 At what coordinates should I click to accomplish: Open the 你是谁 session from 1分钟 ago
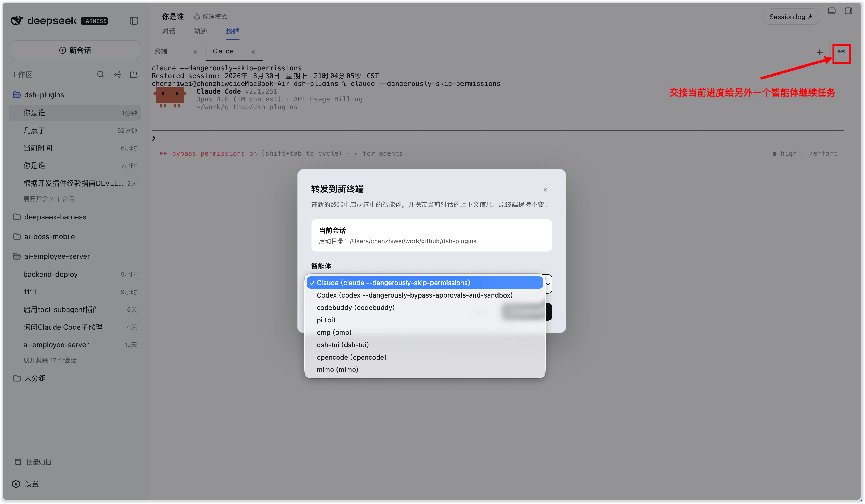pyautogui.click(x=75, y=113)
